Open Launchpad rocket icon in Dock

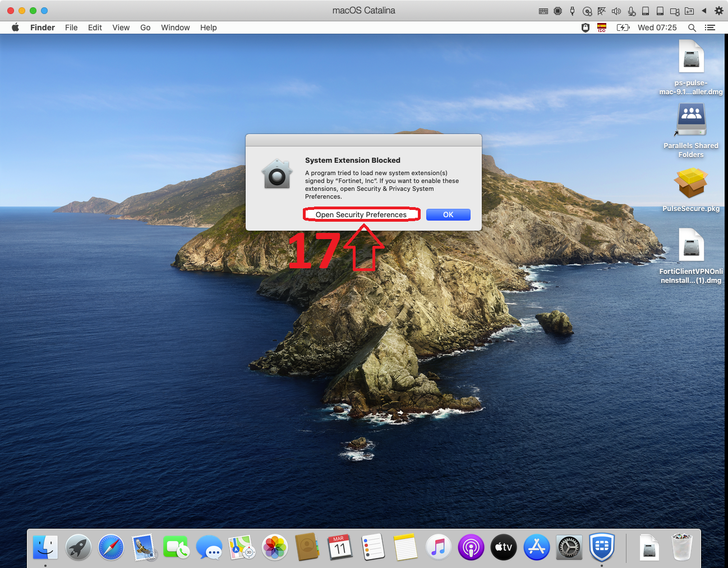coord(79,547)
